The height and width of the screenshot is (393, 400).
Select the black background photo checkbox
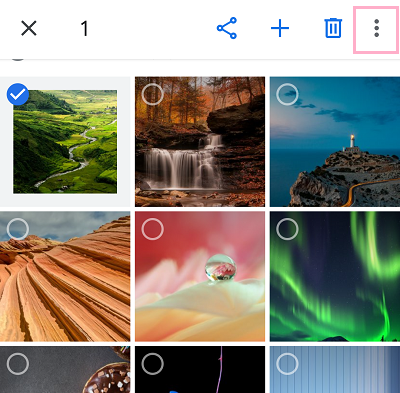pos(153,364)
